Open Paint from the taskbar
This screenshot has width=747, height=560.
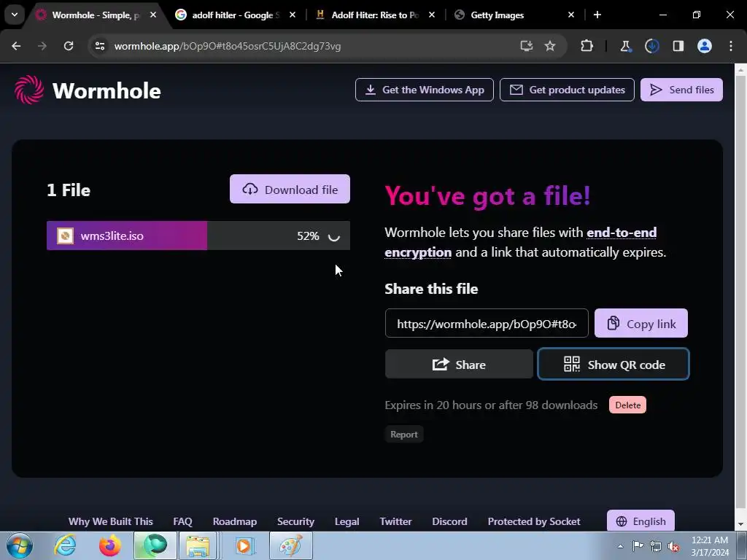[290, 545]
